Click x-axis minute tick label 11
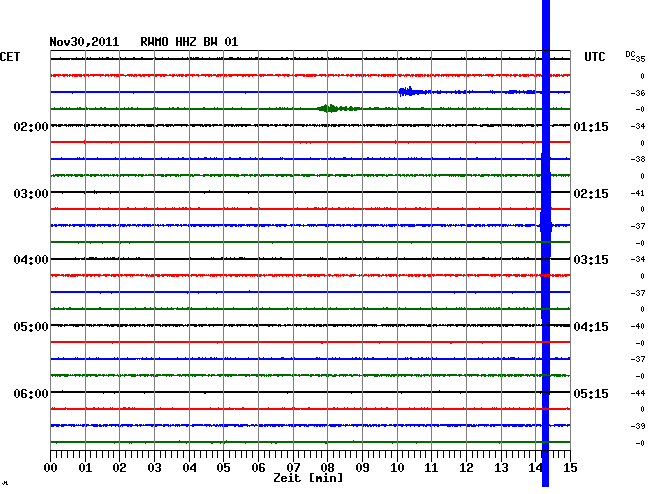Viewport: 650px width, 494px height. click(x=432, y=467)
